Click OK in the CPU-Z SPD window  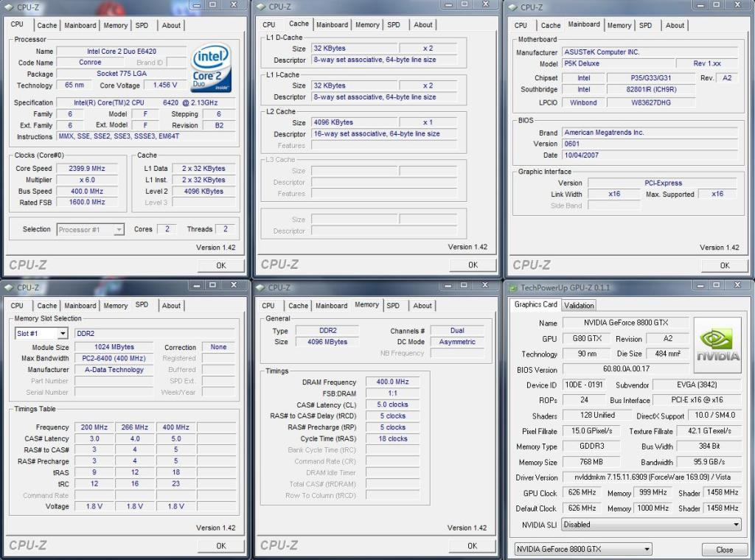coord(221,546)
